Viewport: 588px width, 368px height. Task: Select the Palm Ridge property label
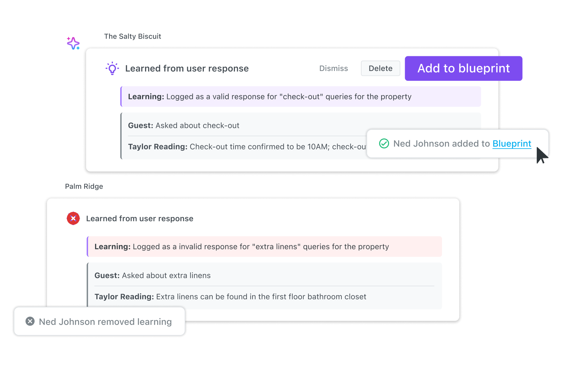[x=84, y=186]
